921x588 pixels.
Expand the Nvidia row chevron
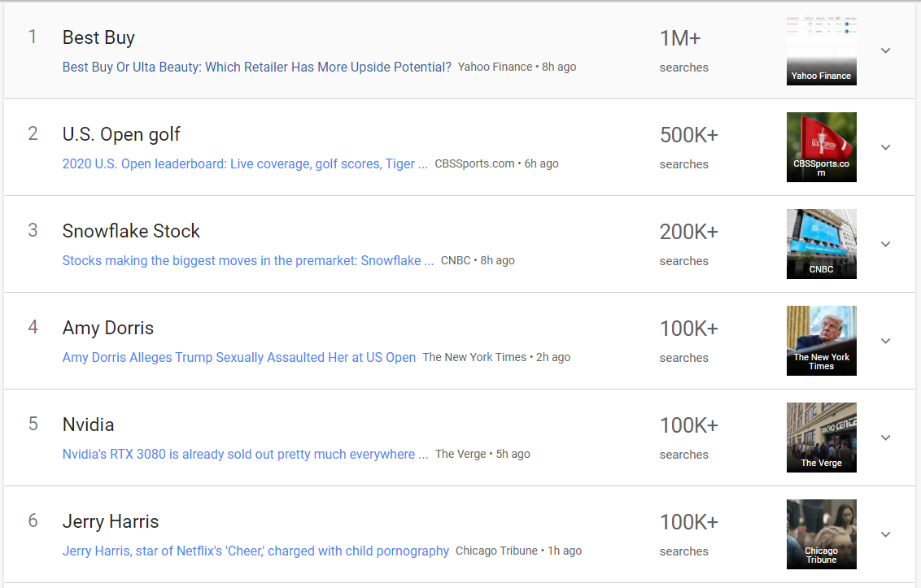pyautogui.click(x=886, y=438)
